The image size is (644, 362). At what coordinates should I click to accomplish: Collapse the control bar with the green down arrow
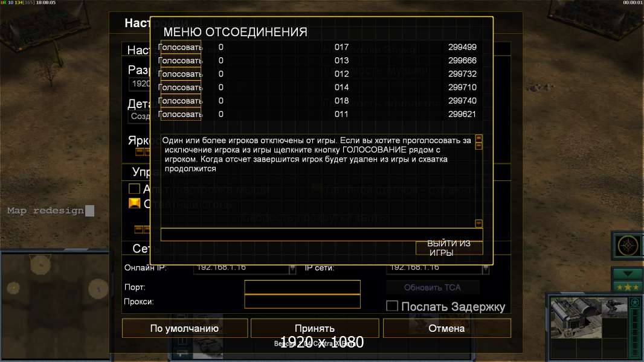click(x=628, y=273)
